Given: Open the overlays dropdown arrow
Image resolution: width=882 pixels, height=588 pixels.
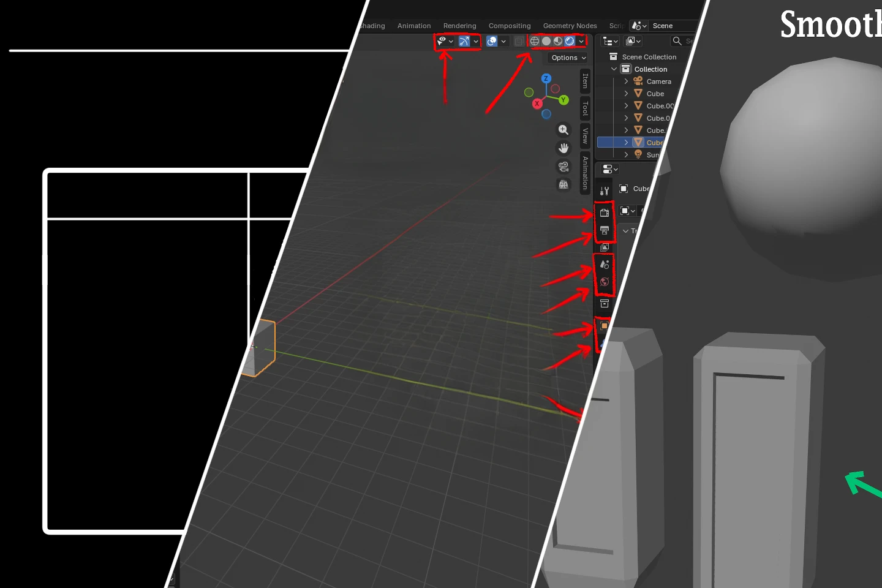Looking at the screenshot, I should tap(503, 41).
